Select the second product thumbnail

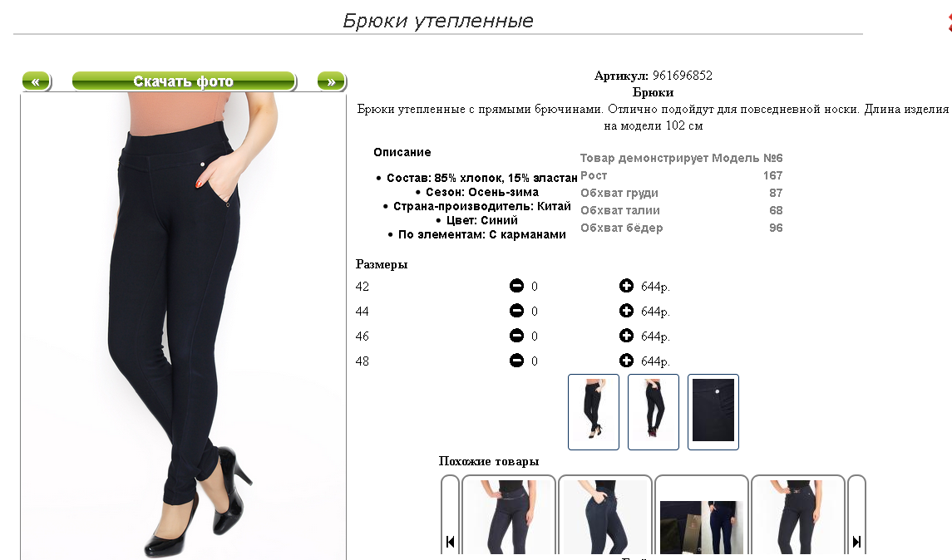(x=654, y=412)
